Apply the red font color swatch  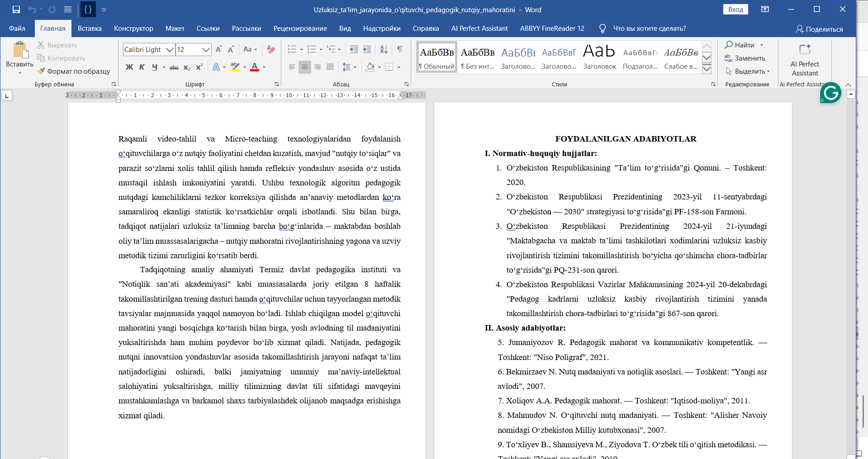[255, 67]
